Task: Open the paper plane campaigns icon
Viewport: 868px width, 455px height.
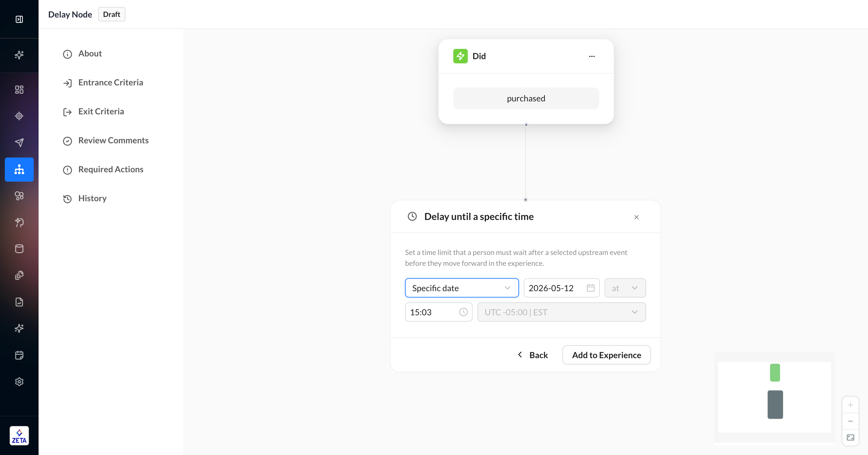Action: pos(19,143)
